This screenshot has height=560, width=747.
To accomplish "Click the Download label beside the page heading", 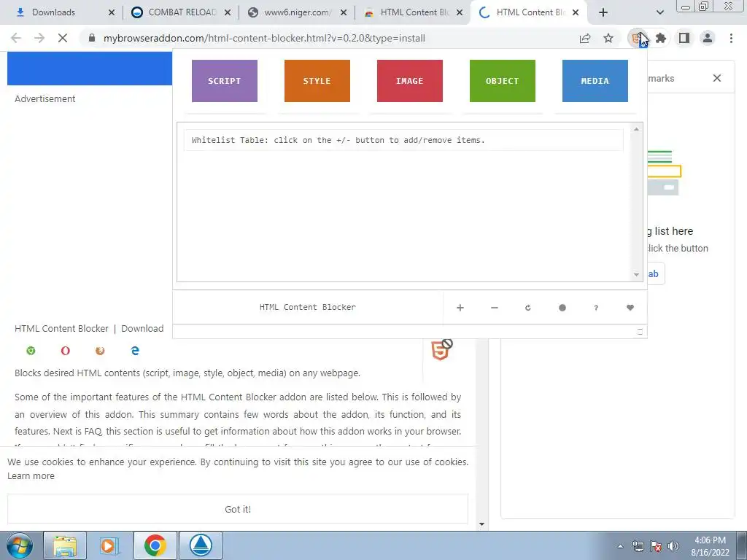I will pos(142,329).
